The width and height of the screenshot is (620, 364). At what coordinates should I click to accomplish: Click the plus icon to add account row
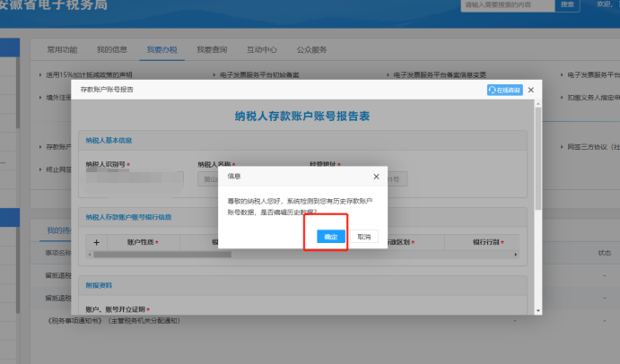[96, 242]
